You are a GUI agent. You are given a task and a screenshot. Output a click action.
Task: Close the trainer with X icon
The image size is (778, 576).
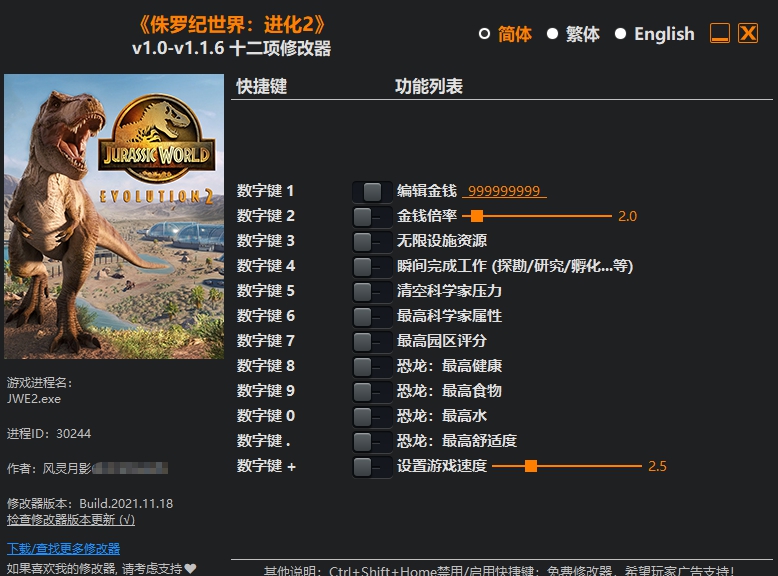[748, 33]
